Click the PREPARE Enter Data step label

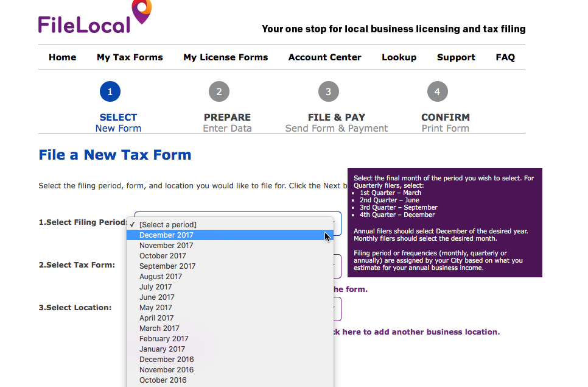coord(227,122)
